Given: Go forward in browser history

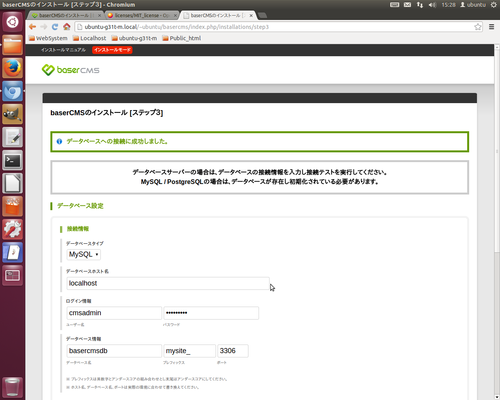Looking at the screenshot, I should point(44,27).
